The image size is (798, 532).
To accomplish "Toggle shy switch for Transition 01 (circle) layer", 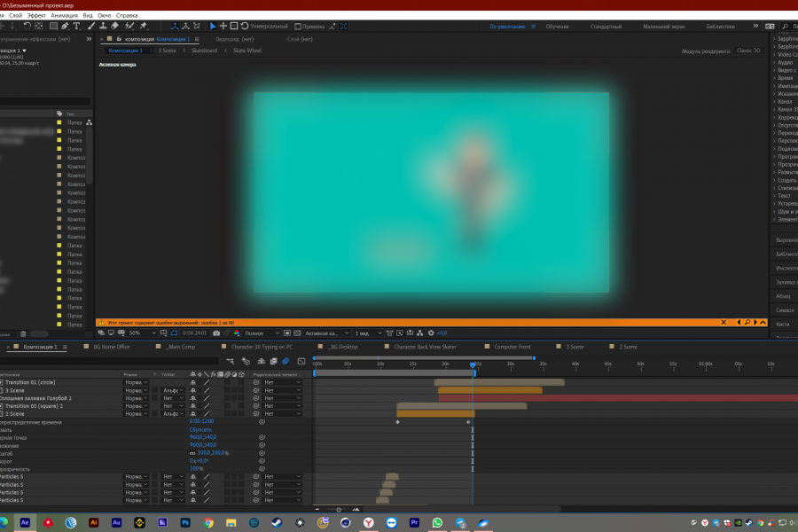I will click(x=193, y=382).
